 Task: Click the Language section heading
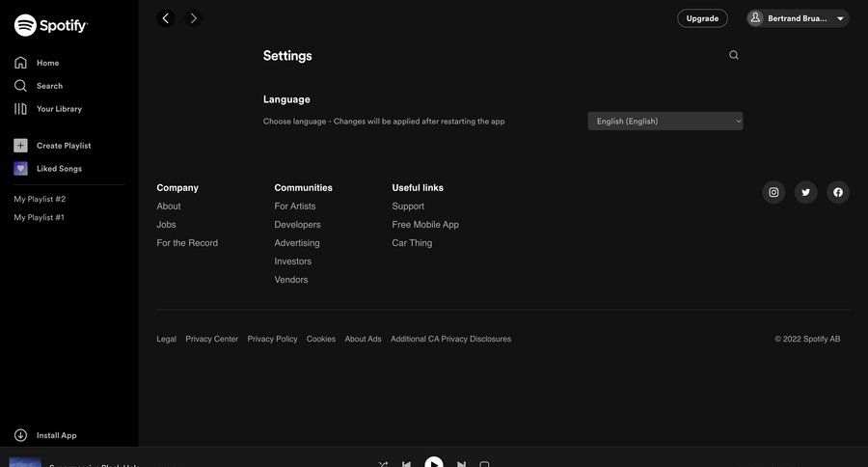coord(286,99)
